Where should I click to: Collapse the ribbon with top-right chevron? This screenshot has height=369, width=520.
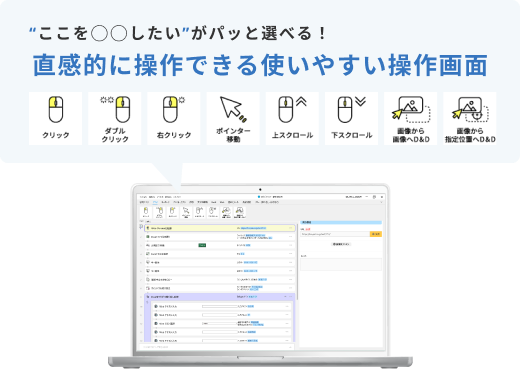[381, 202]
